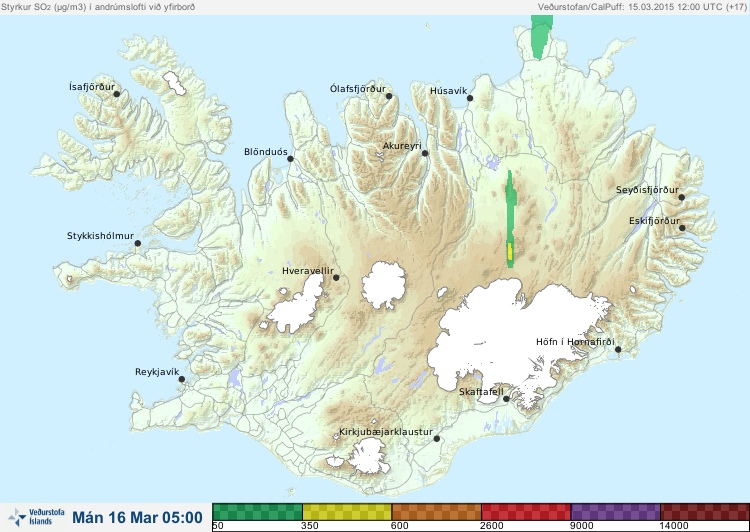Screen dimensions: 750x532
Task: Click the 'Húsavík' label
Action: point(448,91)
